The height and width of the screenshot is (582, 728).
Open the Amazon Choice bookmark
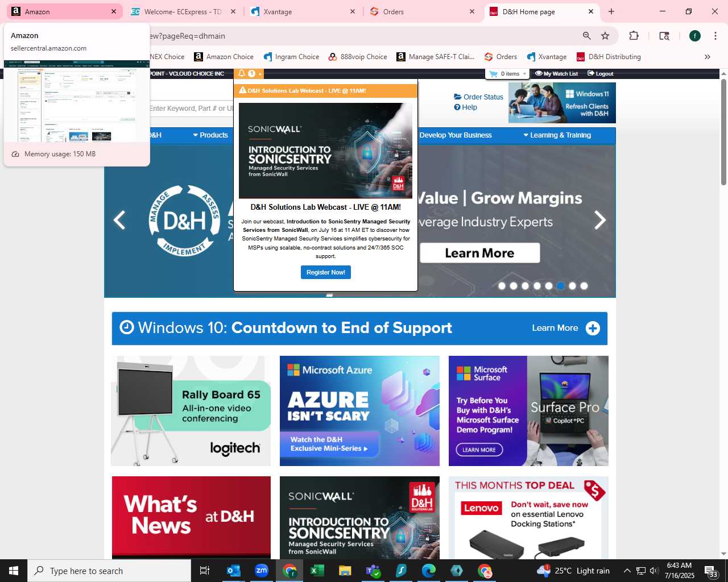(224, 57)
